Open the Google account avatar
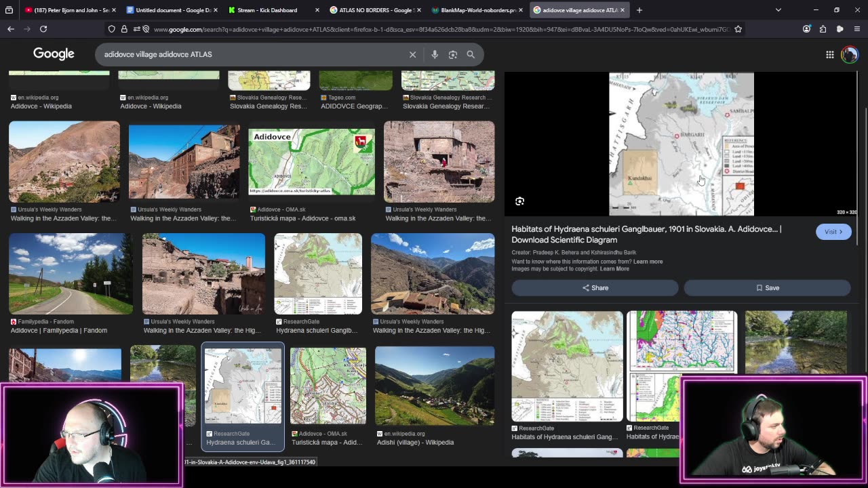The height and width of the screenshot is (488, 868). [849, 54]
